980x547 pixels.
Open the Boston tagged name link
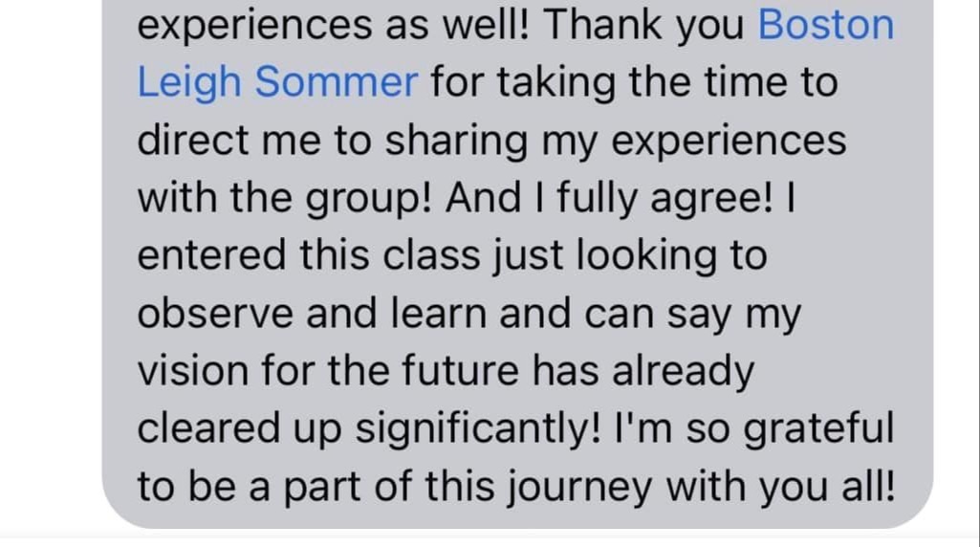826,25
